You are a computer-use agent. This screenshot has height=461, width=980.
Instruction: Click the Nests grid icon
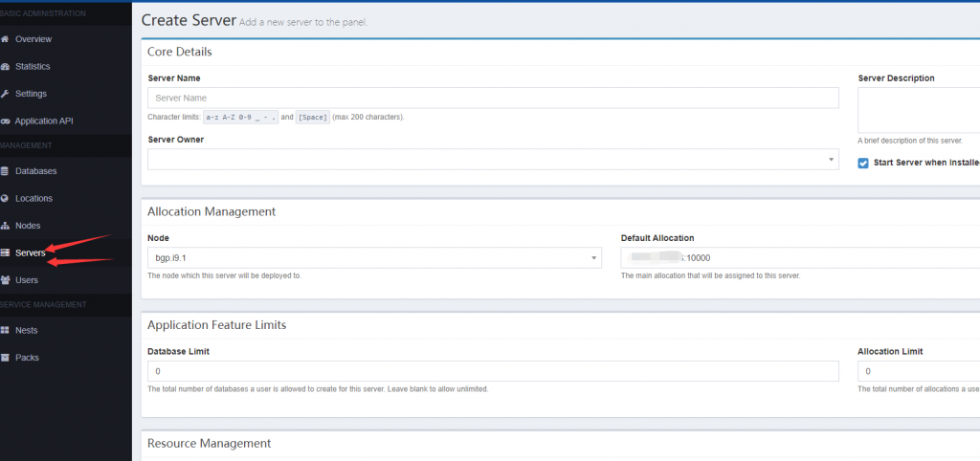(6, 330)
